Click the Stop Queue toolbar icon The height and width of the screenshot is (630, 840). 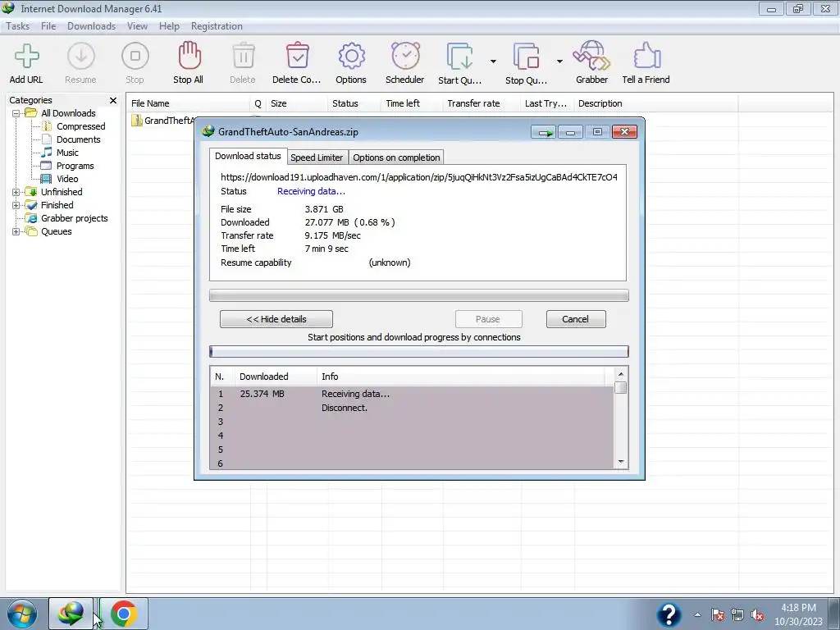click(x=526, y=57)
